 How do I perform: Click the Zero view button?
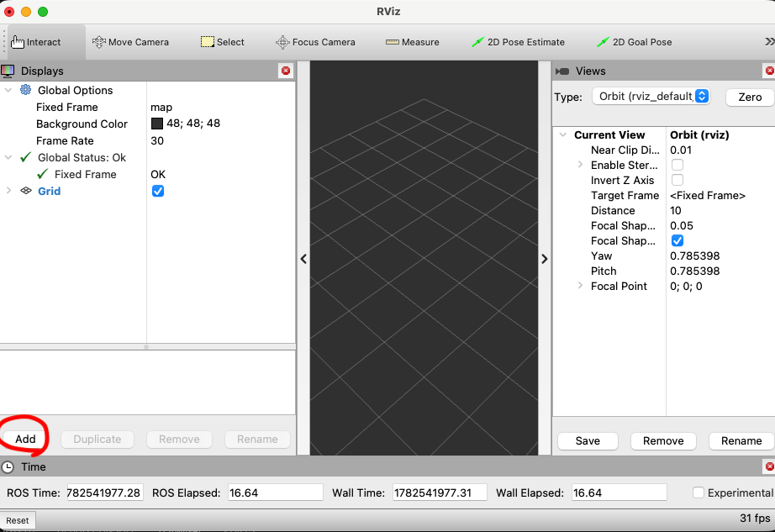coord(750,97)
